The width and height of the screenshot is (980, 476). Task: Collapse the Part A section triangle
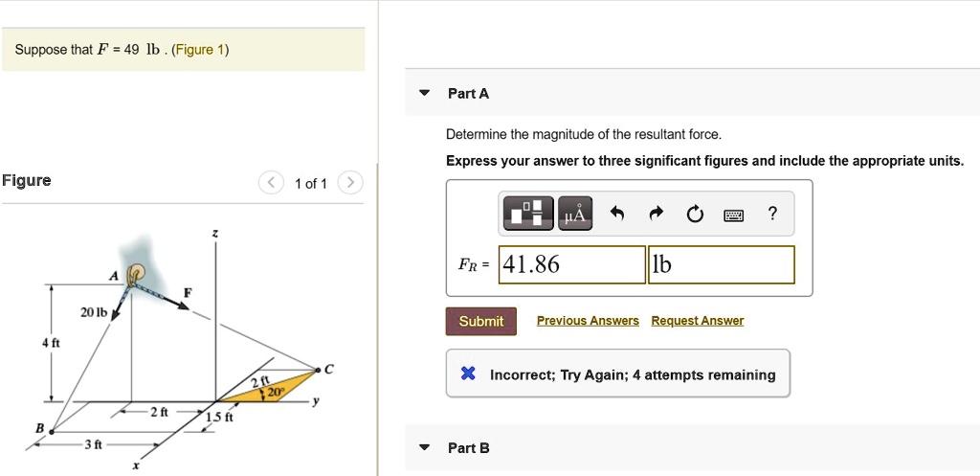[x=424, y=94]
